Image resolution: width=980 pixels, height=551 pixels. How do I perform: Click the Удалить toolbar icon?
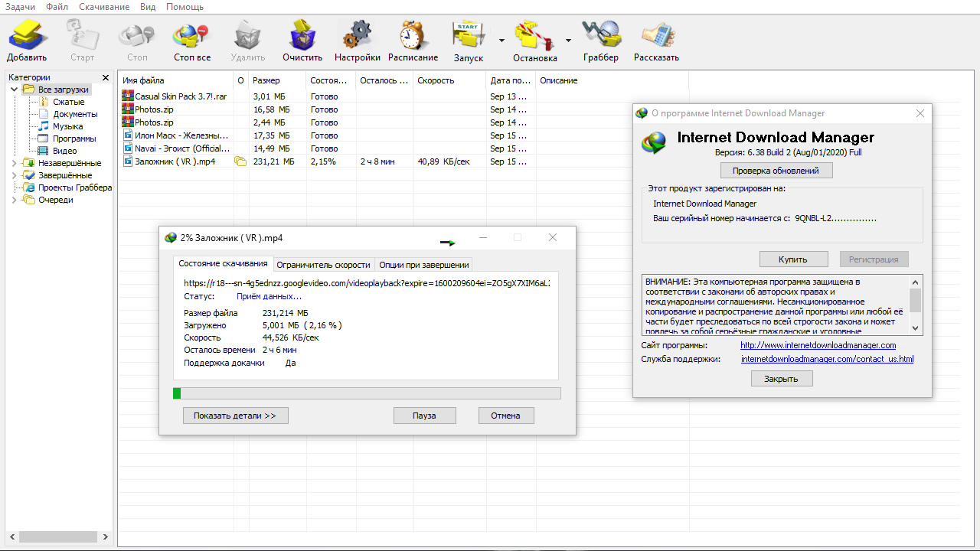click(x=247, y=35)
